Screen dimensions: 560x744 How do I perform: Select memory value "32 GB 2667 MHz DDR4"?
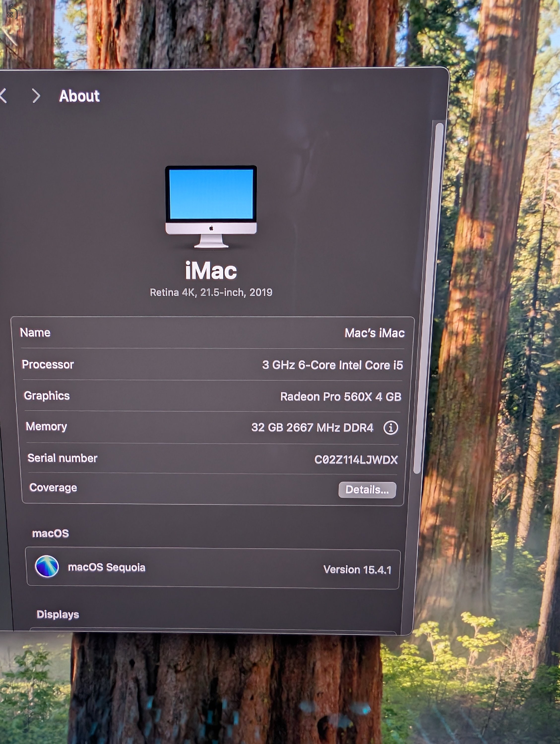(x=312, y=428)
